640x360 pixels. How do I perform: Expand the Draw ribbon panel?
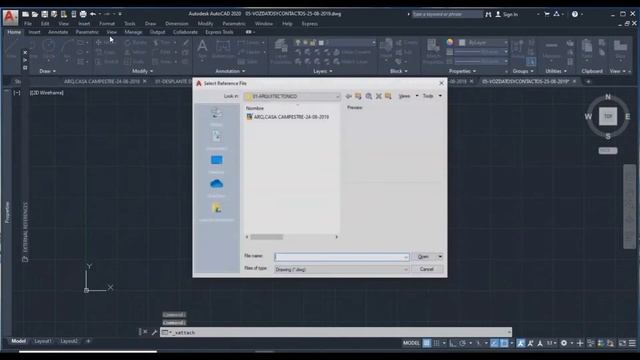pyautogui.click(x=48, y=71)
